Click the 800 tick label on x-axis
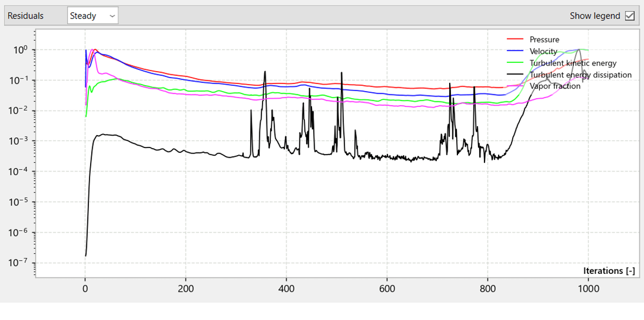 click(488, 289)
